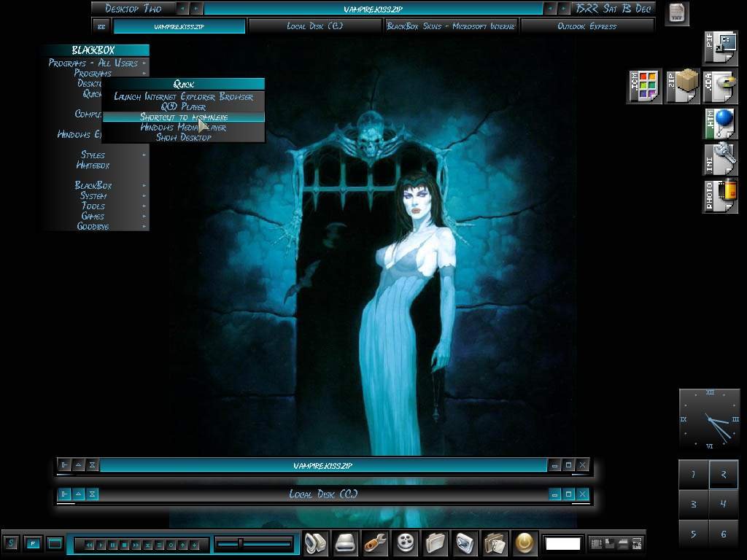The image size is (747, 560).
Task: Toggle the sticky pin on the Local Disk (C:) window
Action: (x=64, y=494)
